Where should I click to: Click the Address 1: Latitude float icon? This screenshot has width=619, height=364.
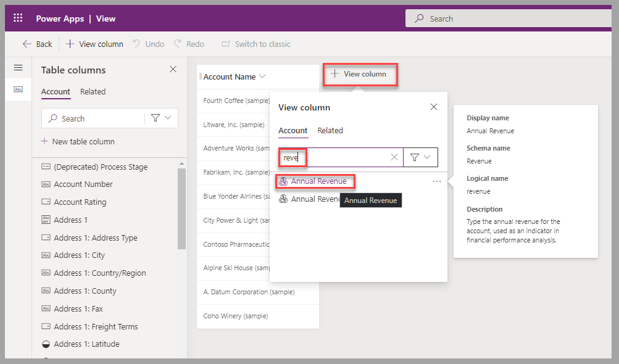click(46, 344)
